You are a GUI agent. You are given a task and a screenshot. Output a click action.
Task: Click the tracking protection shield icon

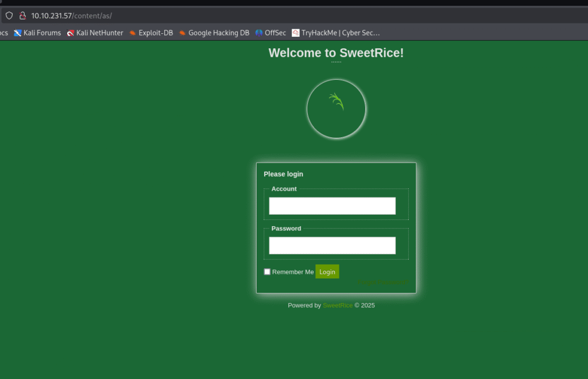point(9,16)
